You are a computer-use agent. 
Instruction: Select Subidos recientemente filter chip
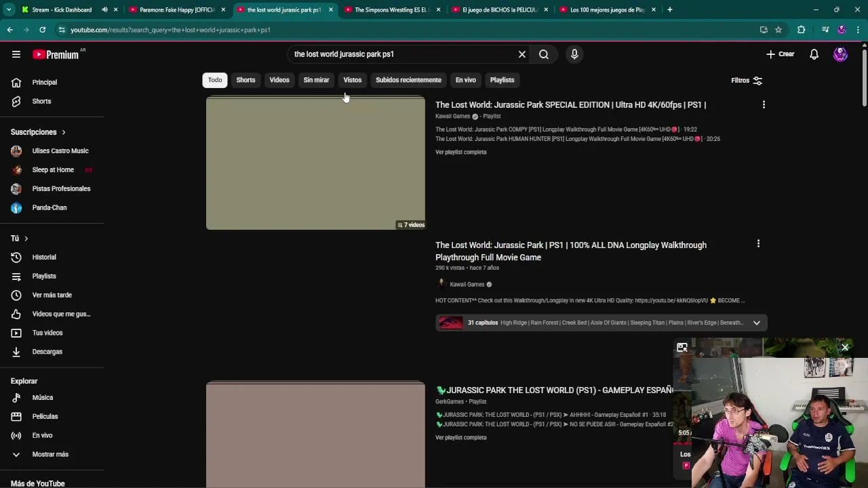408,80
